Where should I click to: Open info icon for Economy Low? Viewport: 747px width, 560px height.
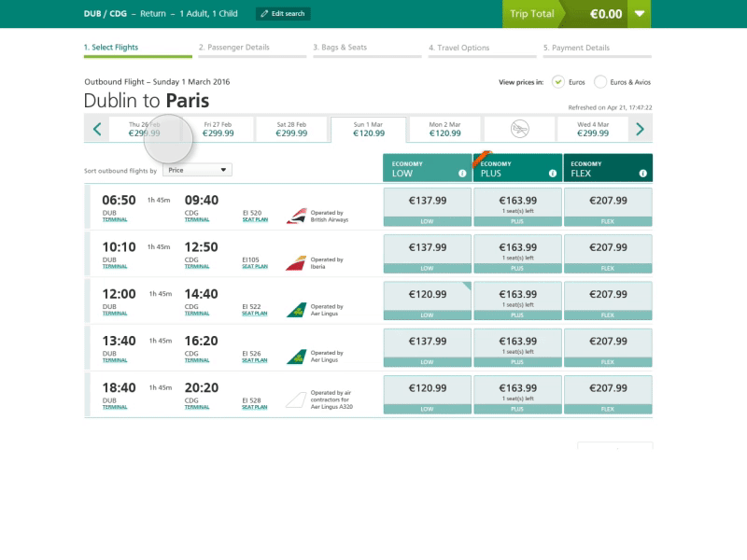(x=462, y=174)
